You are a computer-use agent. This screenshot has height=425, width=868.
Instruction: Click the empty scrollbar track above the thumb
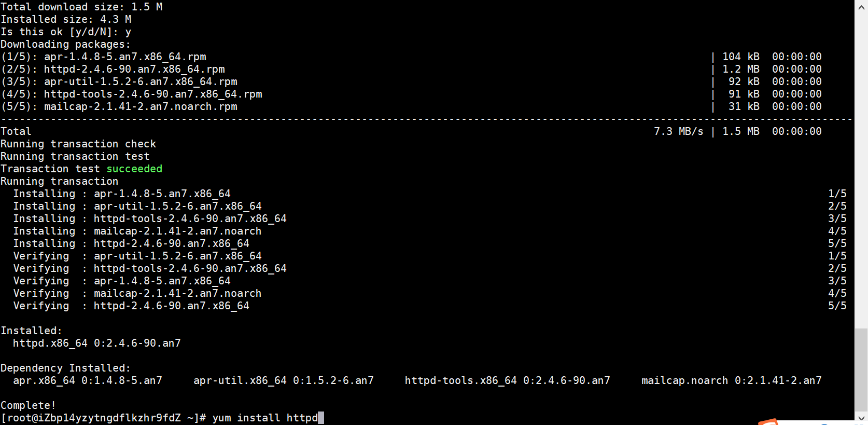(x=861, y=170)
